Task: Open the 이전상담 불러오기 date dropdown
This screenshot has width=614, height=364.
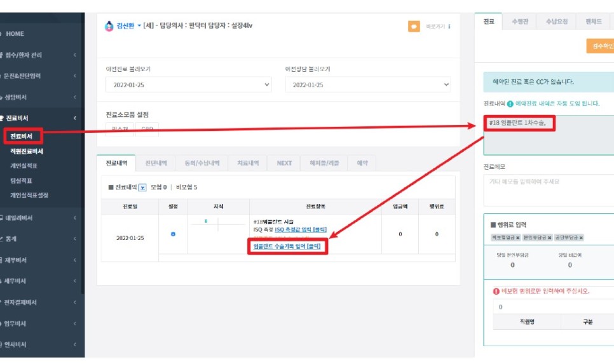Action: pos(367,84)
